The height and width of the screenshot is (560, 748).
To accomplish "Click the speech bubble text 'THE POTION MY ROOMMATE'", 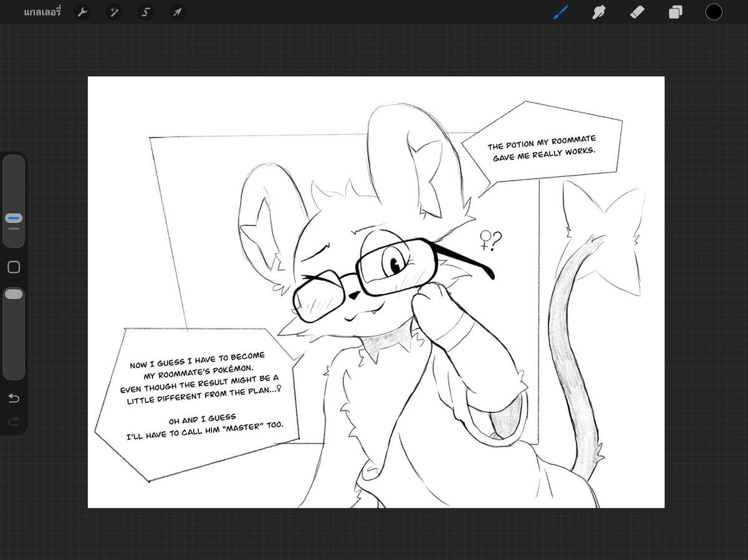I will point(542,143).
